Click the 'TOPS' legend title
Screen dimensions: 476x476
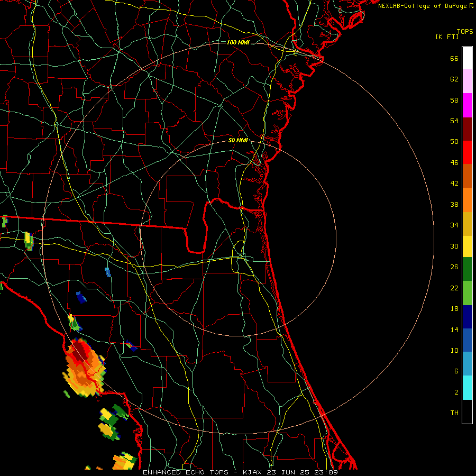(x=465, y=32)
